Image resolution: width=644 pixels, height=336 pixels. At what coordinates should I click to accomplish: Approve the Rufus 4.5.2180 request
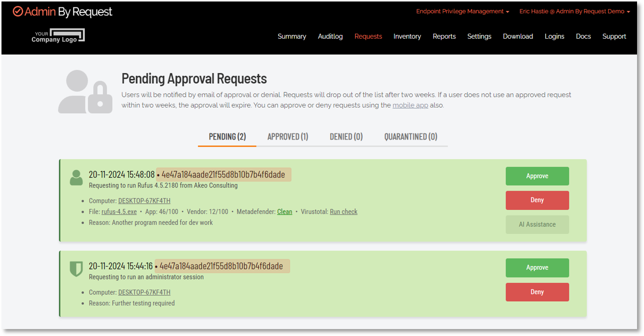[x=537, y=176]
